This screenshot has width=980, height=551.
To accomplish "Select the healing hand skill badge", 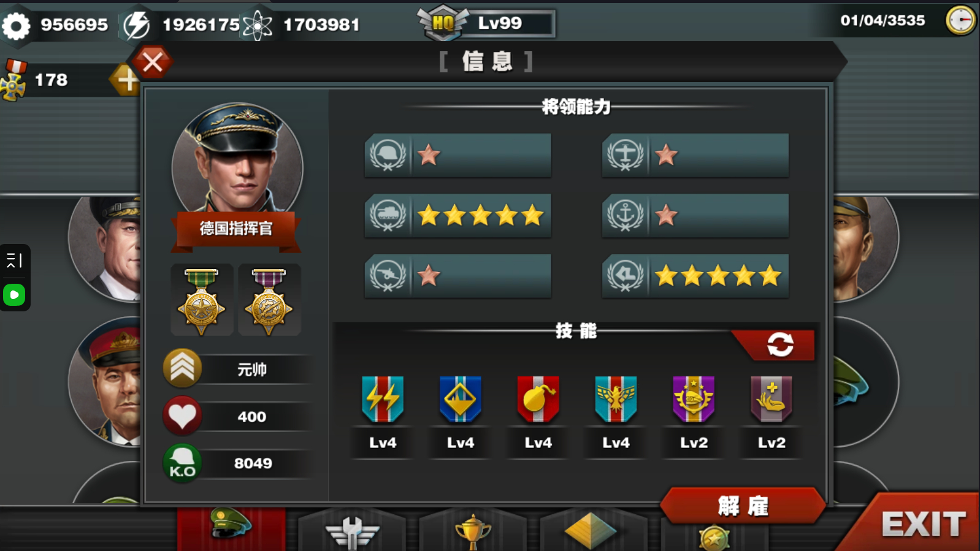I will click(771, 400).
